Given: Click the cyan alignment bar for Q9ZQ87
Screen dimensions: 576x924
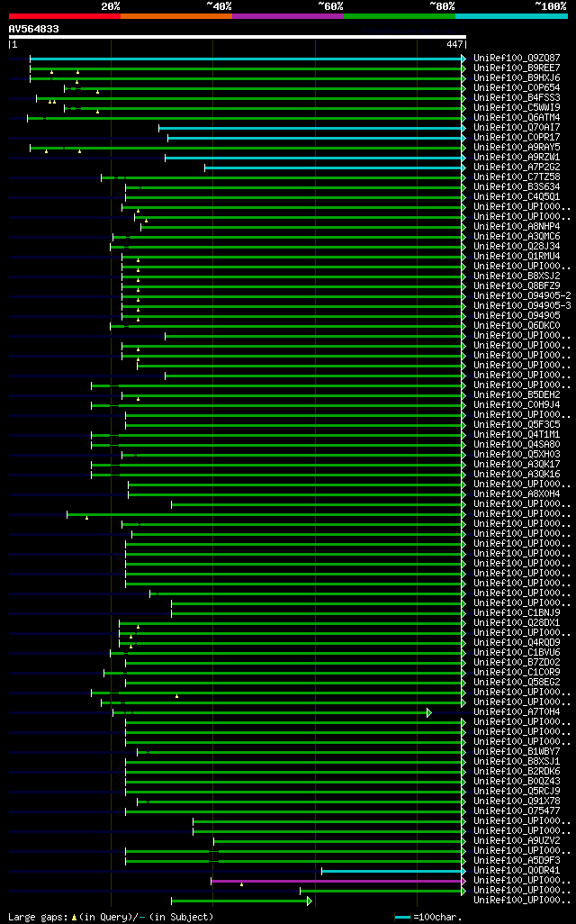Looking at the screenshot, I should pyautogui.click(x=248, y=59).
